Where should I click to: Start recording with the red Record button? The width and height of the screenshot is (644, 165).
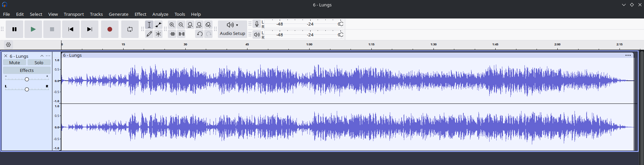[110, 29]
